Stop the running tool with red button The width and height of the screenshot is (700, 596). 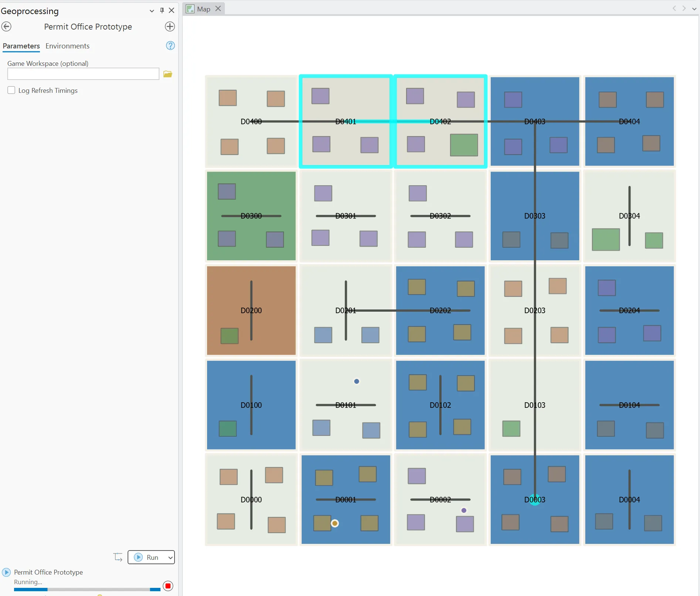[168, 586]
